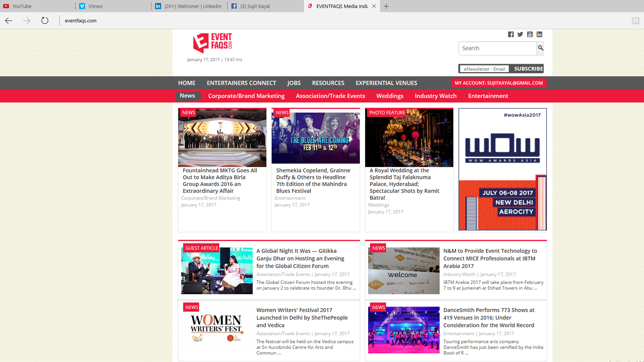Open EVENTFAQS LinkedIn page icon
This screenshot has height=362, width=644.
tap(539, 35)
